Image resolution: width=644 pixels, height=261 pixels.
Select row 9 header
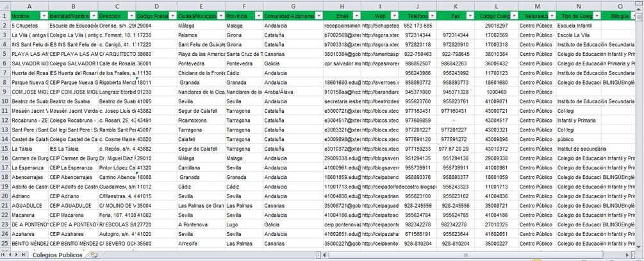(5, 92)
